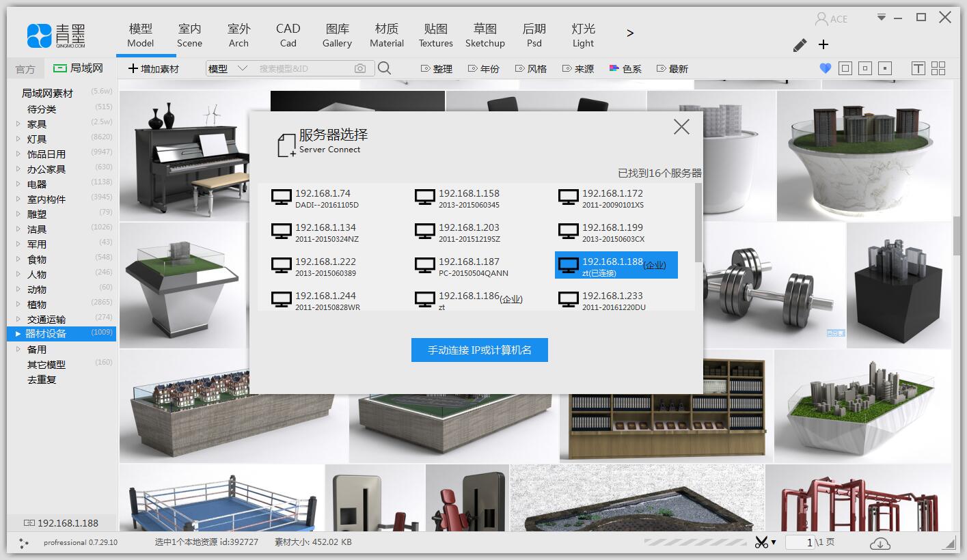The width and height of the screenshot is (967, 560).
Task: Open the title bar dropdown menu arrow
Action: (882, 17)
